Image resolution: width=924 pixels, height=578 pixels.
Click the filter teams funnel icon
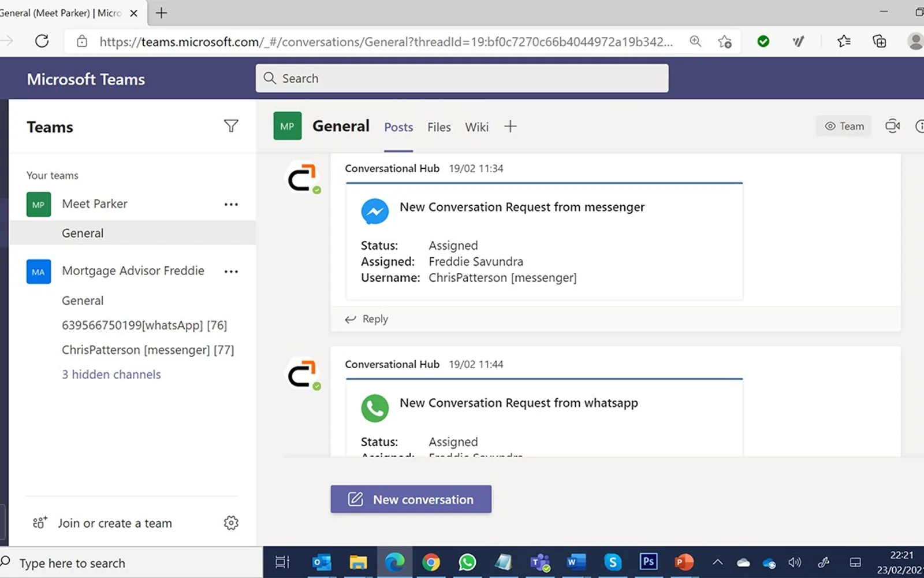[231, 126]
